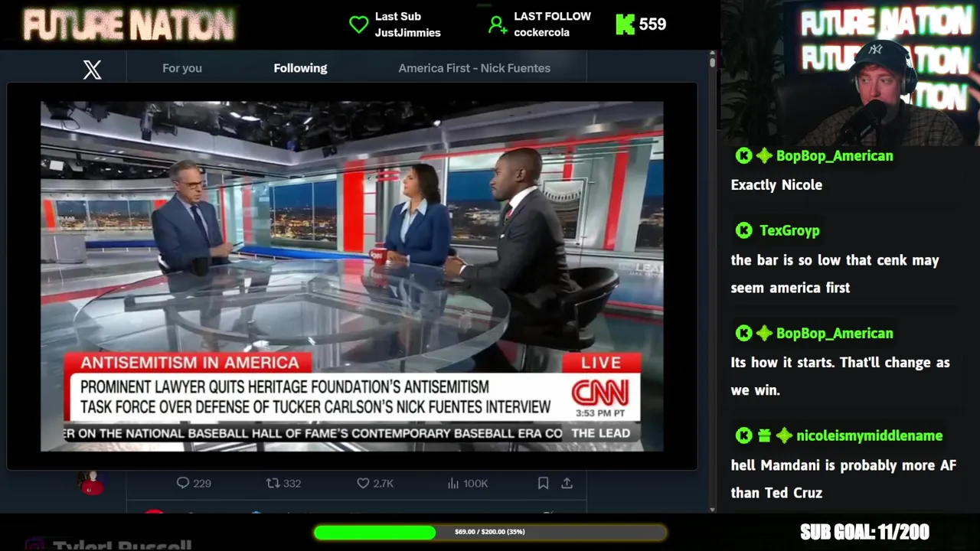Click the Last Sub heart icon
This screenshot has height=551, width=980.
358,24
